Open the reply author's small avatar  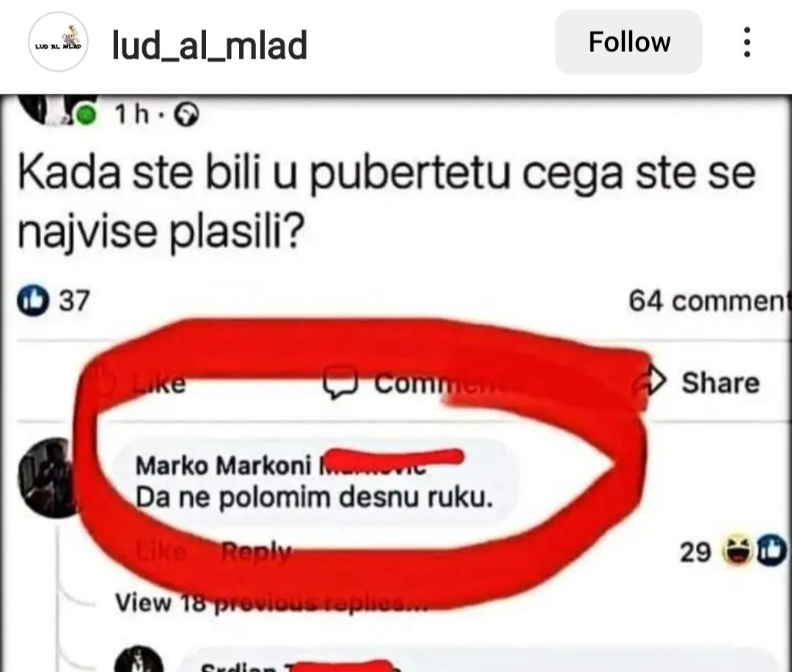tap(139, 660)
